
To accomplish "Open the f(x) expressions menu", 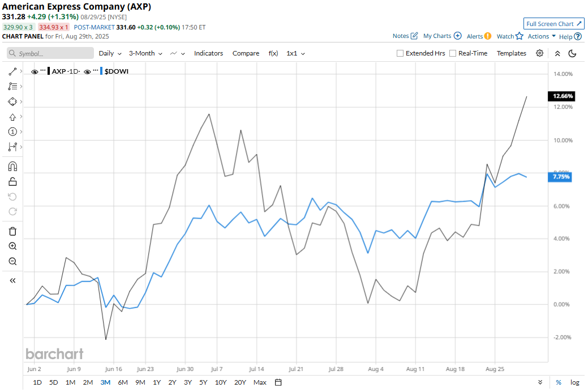I will click(273, 53).
